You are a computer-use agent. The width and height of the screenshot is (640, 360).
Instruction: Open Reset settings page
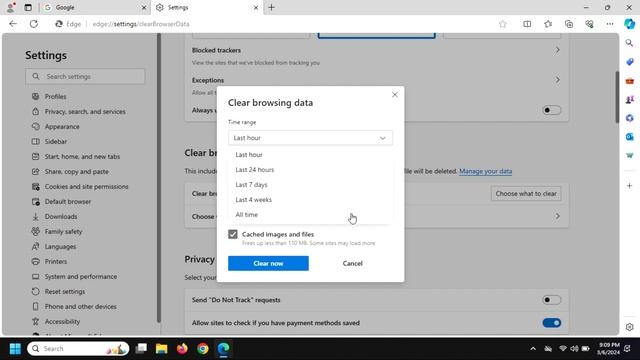click(x=64, y=291)
